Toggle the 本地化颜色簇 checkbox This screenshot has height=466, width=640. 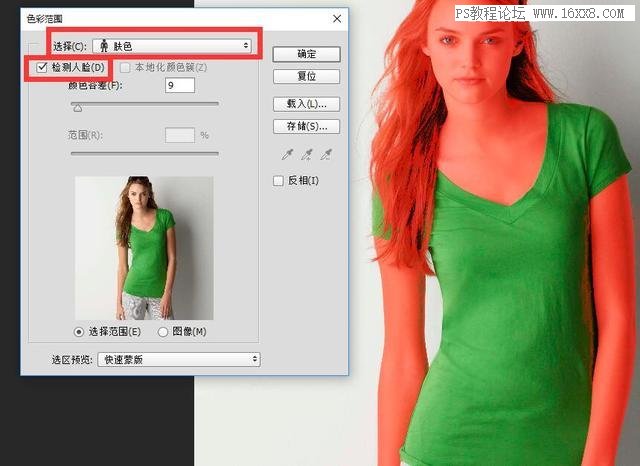coord(125,67)
